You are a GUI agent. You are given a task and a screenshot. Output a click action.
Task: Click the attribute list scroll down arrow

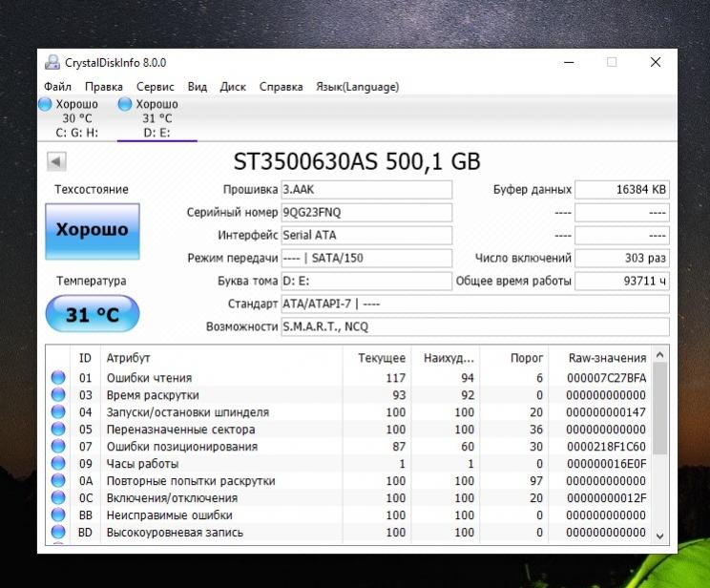click(659, 535)
